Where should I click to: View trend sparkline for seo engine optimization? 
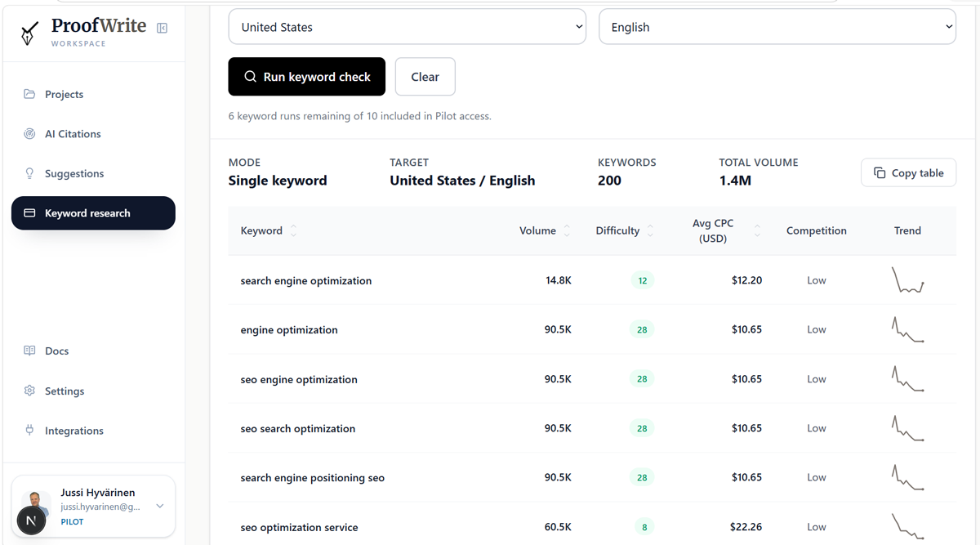(907, 379)
